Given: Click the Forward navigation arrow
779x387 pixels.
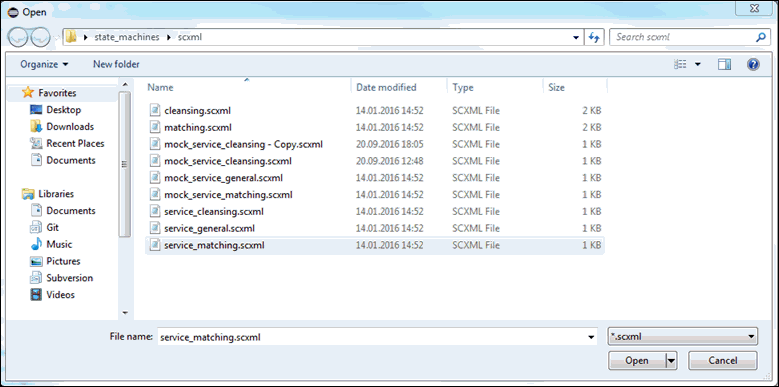Looking at the screenshot, I should click(41, 37).
